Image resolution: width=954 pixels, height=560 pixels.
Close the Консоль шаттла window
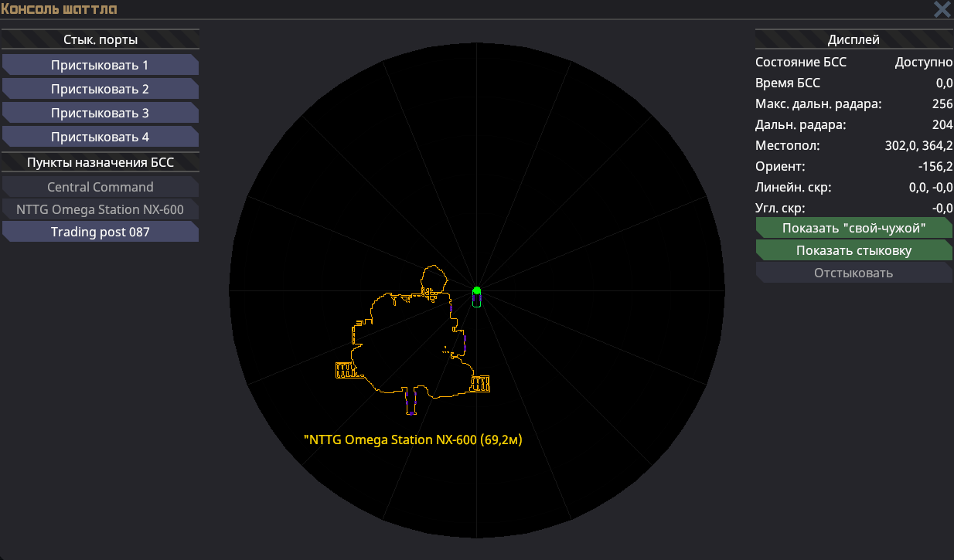click(942, 9)
